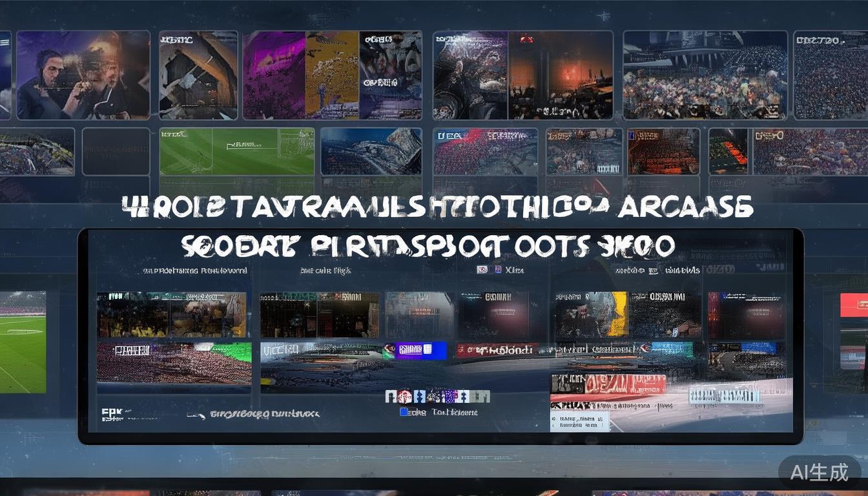The height and width of the screenshot is (496, 868).
Task: Click the AI生成 watermark badge
Action: (x=820, y=472)
